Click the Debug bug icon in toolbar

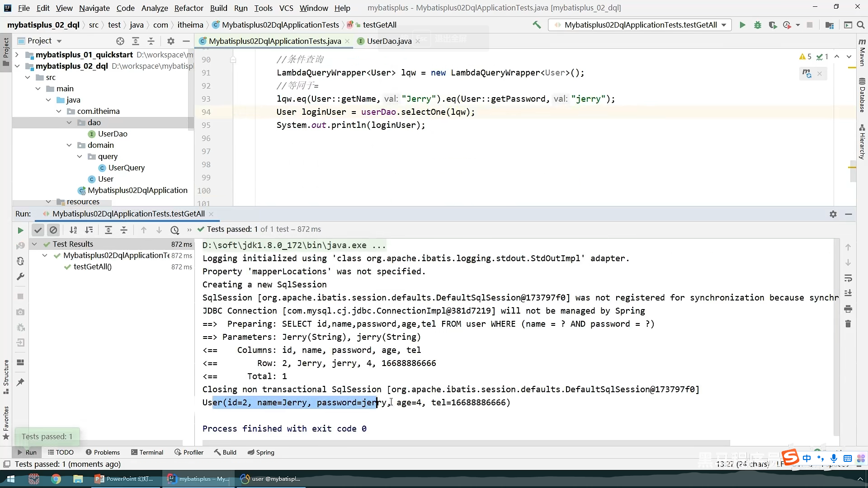pos(758,25)
